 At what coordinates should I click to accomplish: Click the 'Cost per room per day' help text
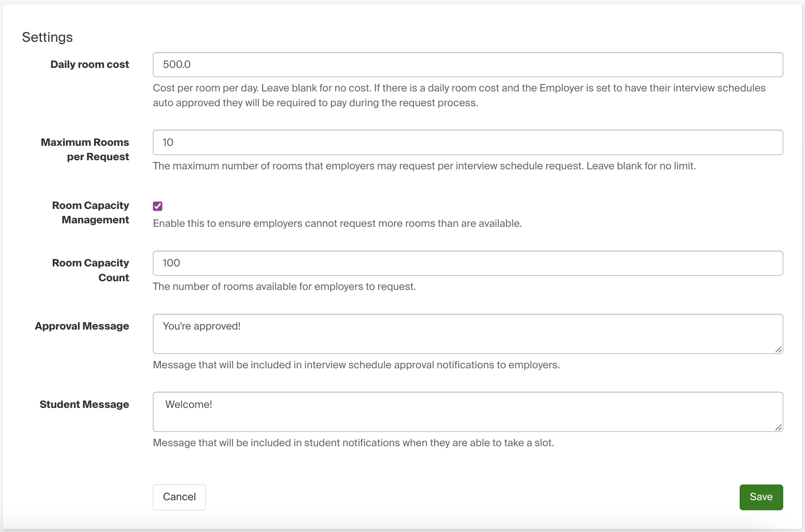[459, 95]
